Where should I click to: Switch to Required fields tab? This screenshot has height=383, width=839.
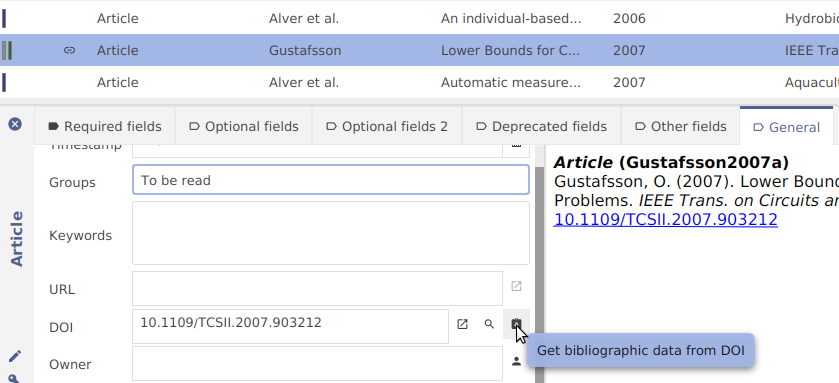tap(105, 126)
